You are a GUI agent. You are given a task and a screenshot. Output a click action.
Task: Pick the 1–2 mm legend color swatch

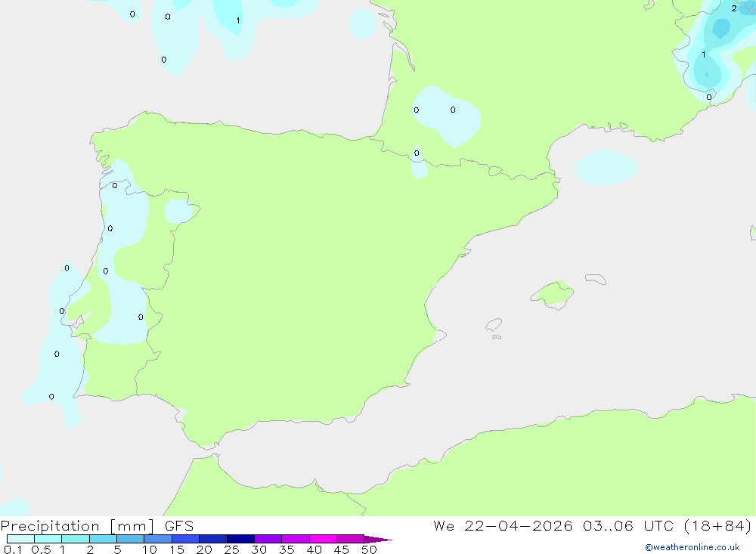pyautogui.click(x=76, y=539)
